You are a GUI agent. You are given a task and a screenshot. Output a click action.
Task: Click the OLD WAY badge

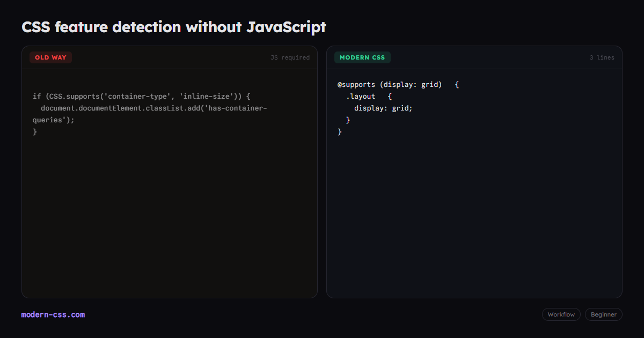(50, 57)
